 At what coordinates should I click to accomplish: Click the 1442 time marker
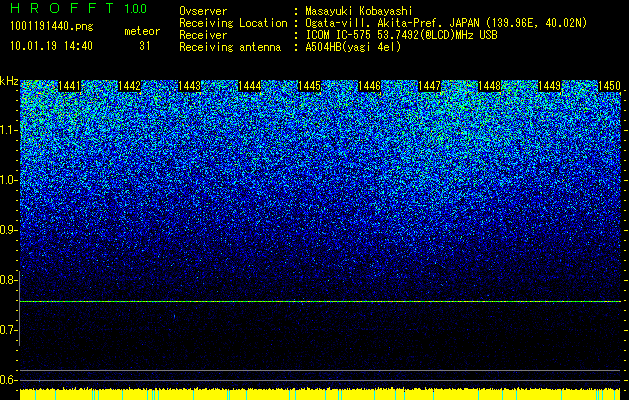tap(130, 86)
